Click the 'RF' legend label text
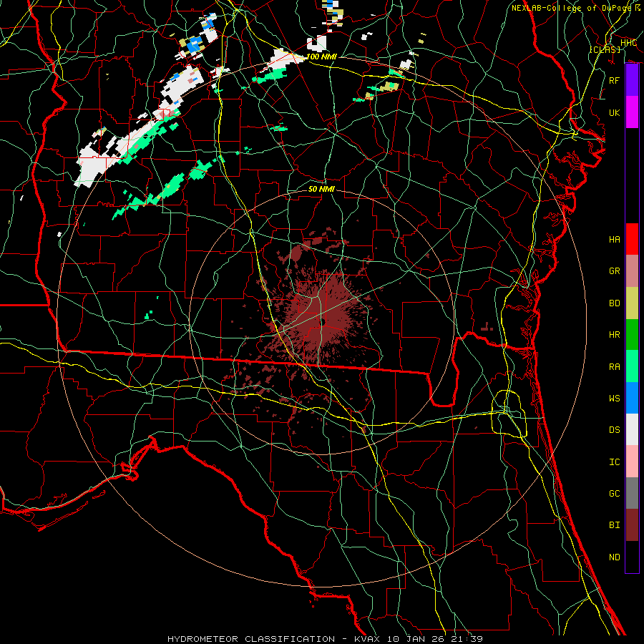 pyautogui.click(x=615, y=80)
